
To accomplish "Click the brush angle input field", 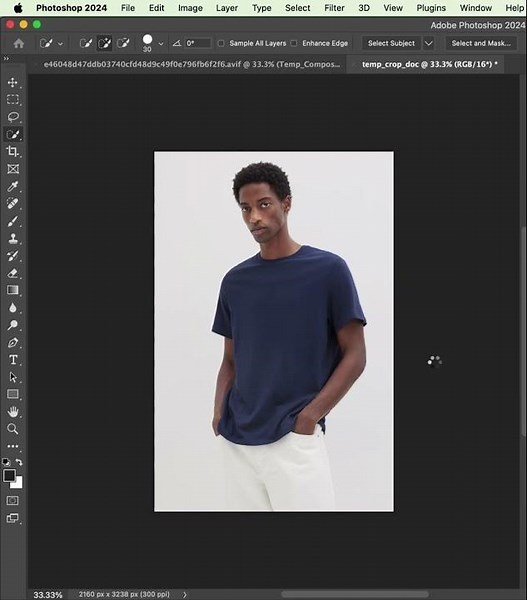I will tap(198, 43).
